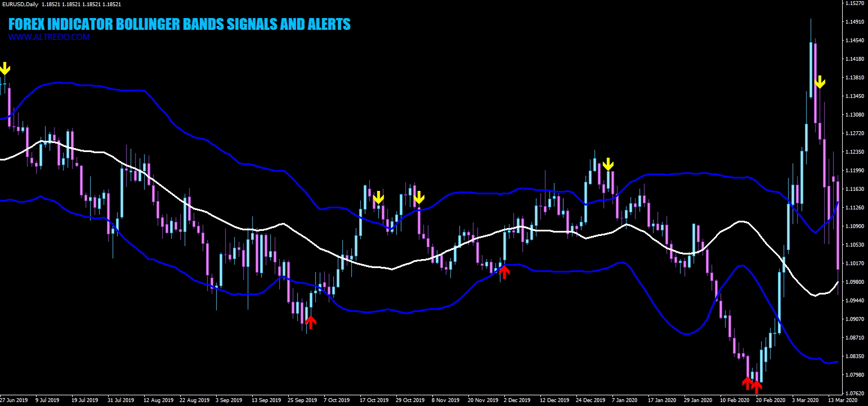Image resolution: width=868 pixels, height=406 pixels.
Task: Click the 1.15270 price label on the right scale
Action: (854, 3)
